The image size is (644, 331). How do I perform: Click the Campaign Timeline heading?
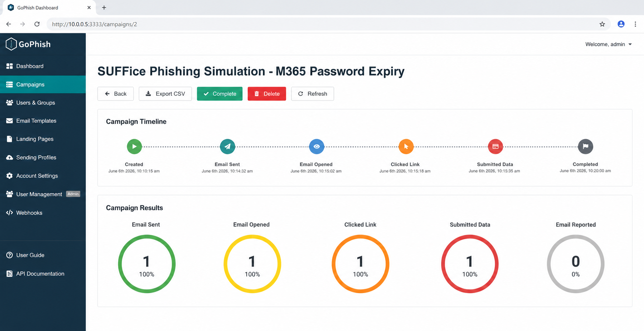[x=136, y=122]
